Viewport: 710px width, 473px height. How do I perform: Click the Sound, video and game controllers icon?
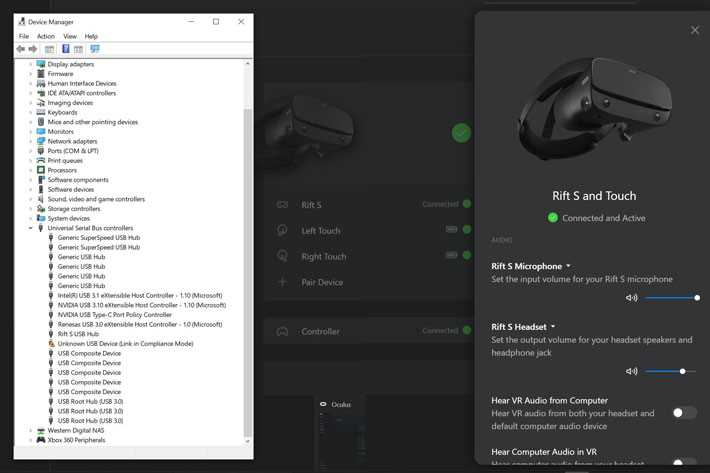coord(41,199)
